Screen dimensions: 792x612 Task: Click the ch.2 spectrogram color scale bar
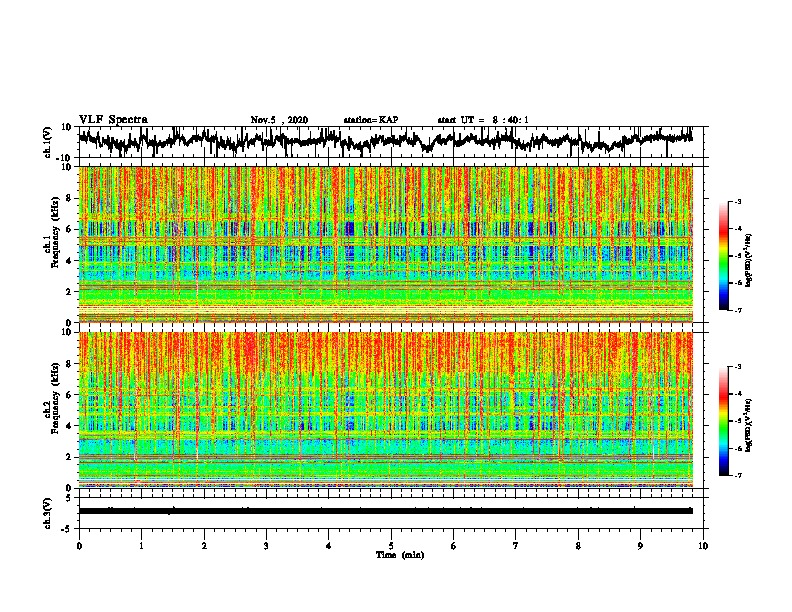(x=723, y=421)
